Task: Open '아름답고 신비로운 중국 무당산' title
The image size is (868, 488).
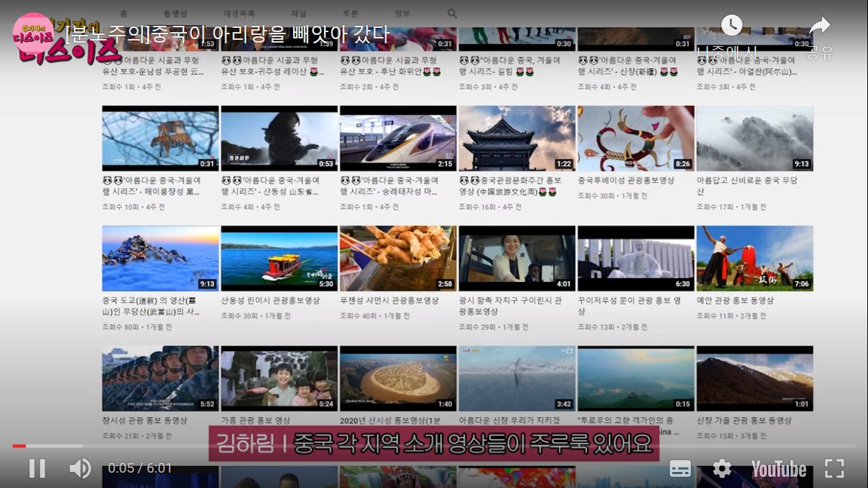Action: point(747,186)
